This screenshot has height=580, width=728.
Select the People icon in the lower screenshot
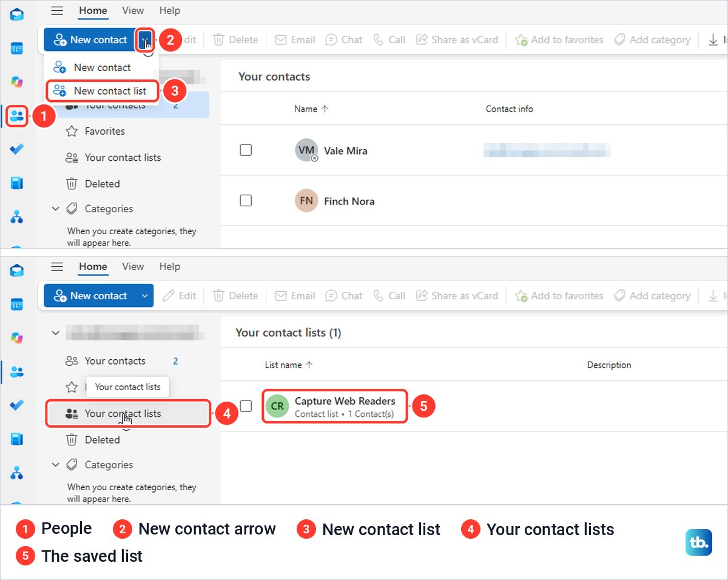[x=17, y=371]
